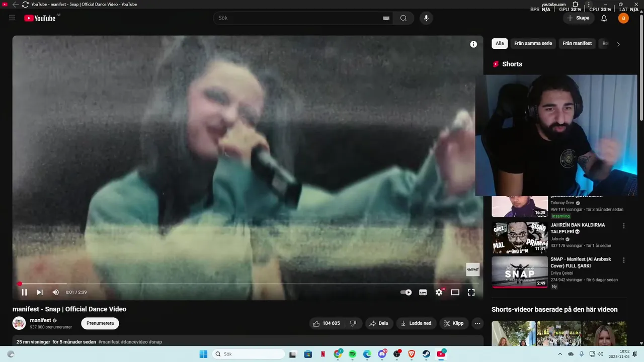Open Spotify from the taskbar
This screenshot has height=362, width=644.
(x=352, y=354)
